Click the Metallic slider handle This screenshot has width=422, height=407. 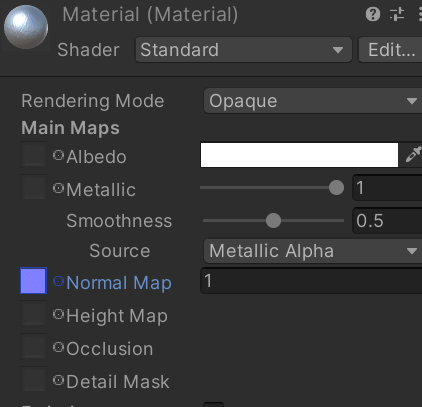pos(336,188)
